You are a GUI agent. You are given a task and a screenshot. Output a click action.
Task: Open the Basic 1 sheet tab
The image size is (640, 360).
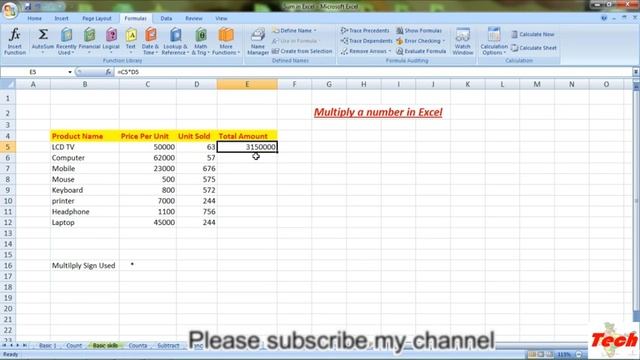click(x=48, y=346)
